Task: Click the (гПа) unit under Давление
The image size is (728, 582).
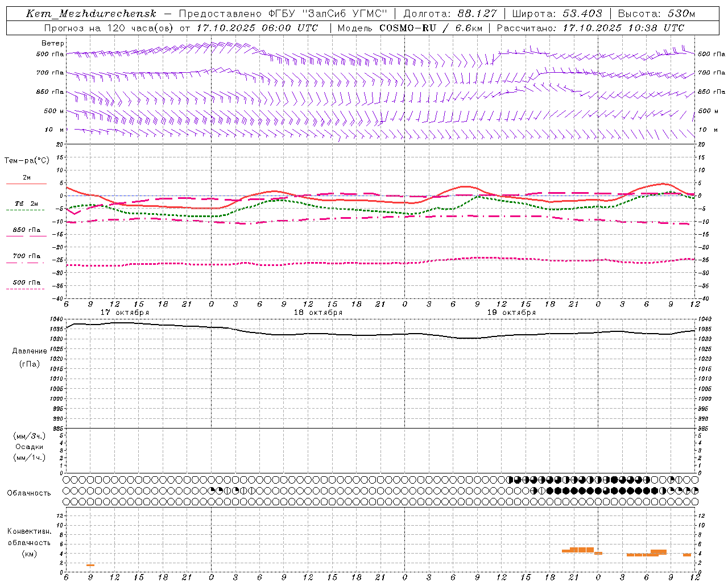Action: (30, 364)
